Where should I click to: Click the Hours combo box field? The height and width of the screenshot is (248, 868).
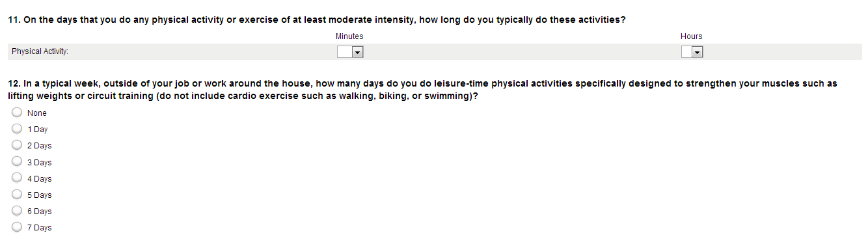coord(692,52)
